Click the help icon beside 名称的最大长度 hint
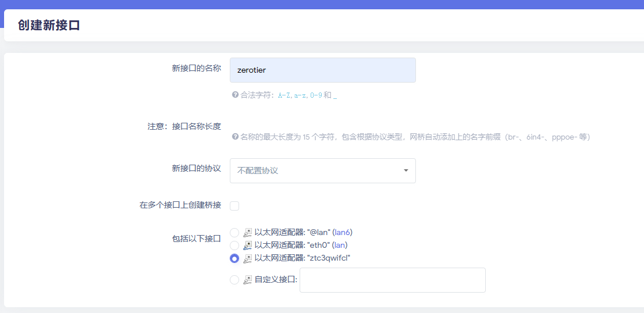The width and height of the screenshot is (644, 313). 235,137
